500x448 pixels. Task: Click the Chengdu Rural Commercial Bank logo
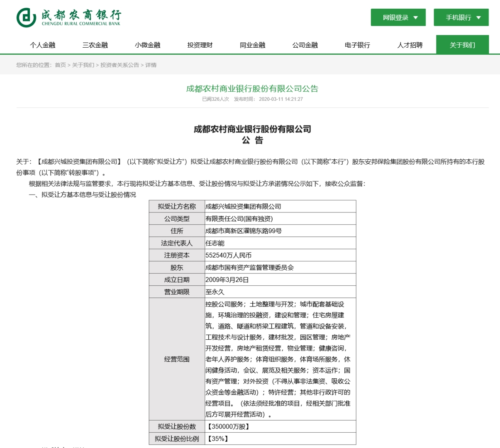[x=69, y=17]
